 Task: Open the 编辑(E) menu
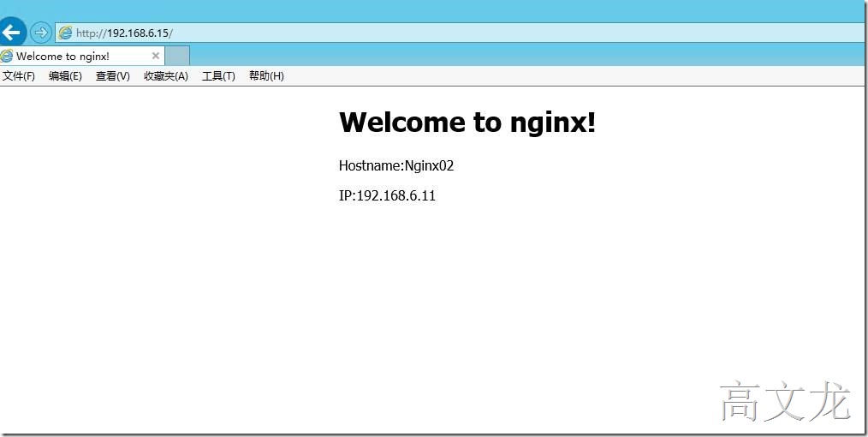click(65, 76)
